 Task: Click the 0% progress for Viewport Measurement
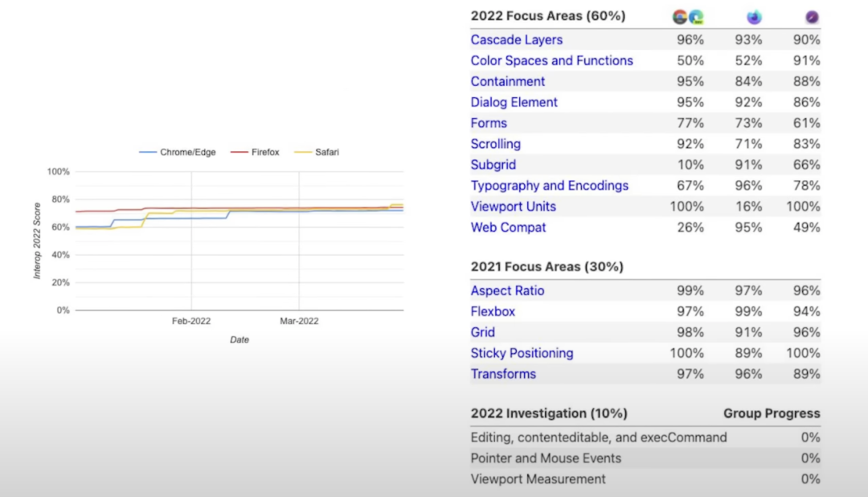point(810,479)
